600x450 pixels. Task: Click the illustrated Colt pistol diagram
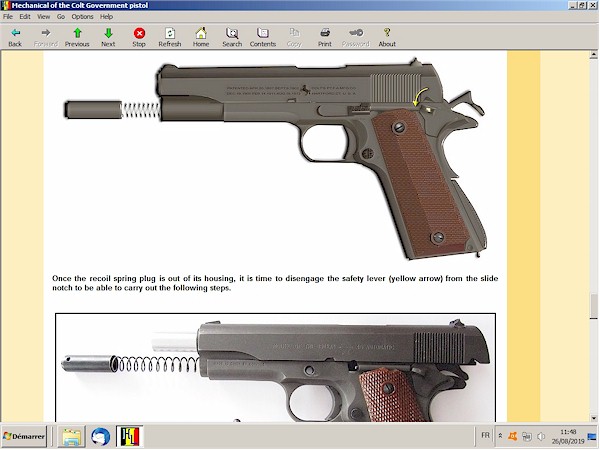(275, 158)
